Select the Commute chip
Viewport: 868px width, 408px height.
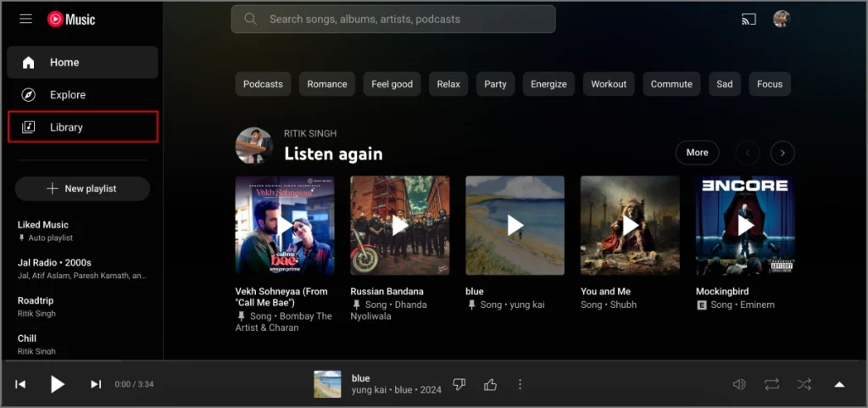[671, 84]
